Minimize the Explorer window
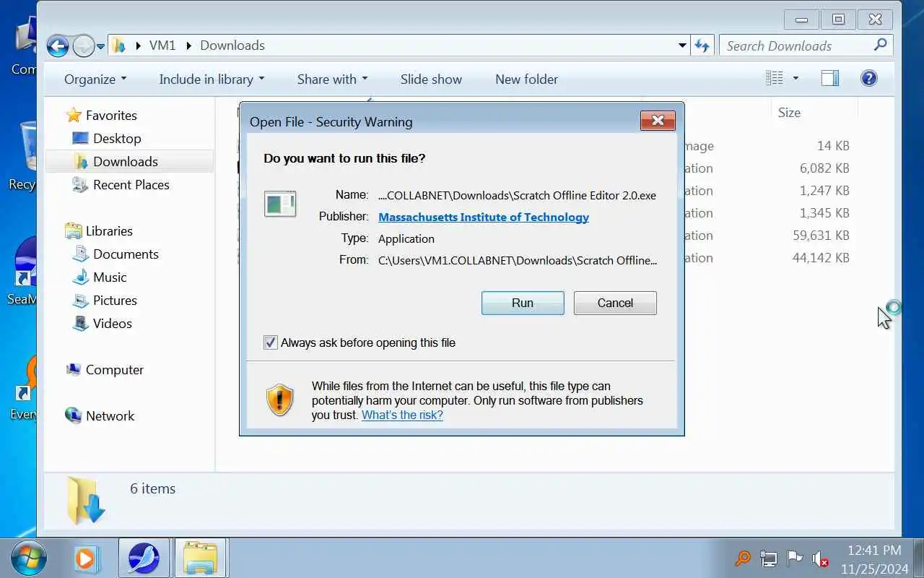Screen dimensions: 924x578 pos(801,20)
